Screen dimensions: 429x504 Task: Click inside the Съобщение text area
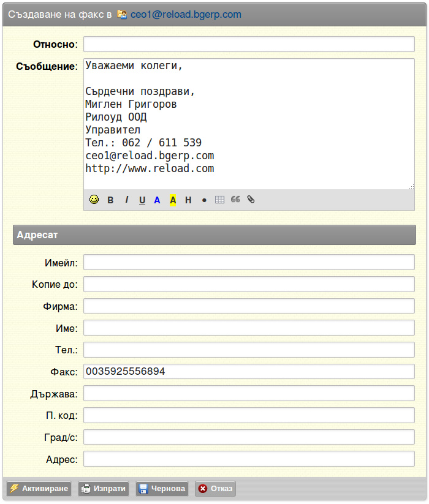249,124
